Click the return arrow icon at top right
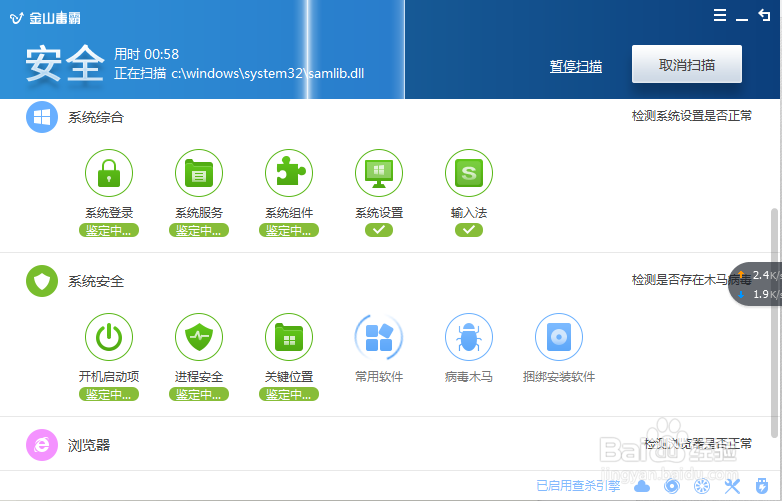This screenshot has width=782, height=501. point(764,15)
